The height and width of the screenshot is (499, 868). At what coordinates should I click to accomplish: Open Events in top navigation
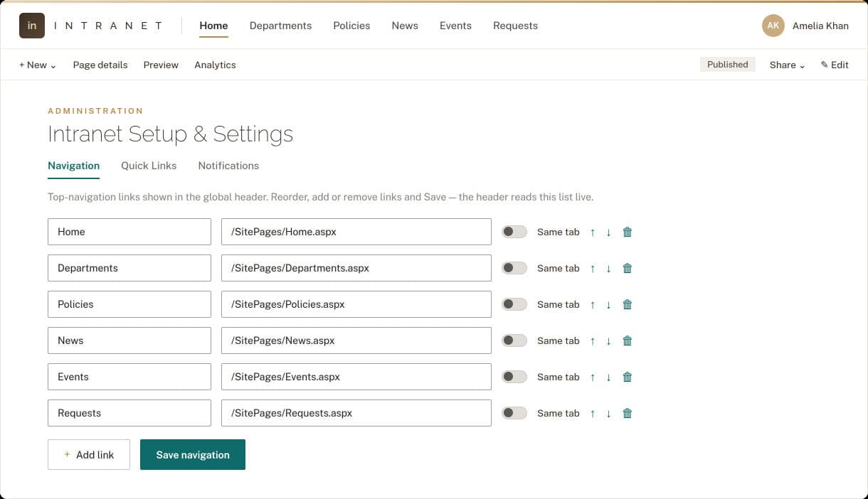pyautogui.click(x=455, y=26)
